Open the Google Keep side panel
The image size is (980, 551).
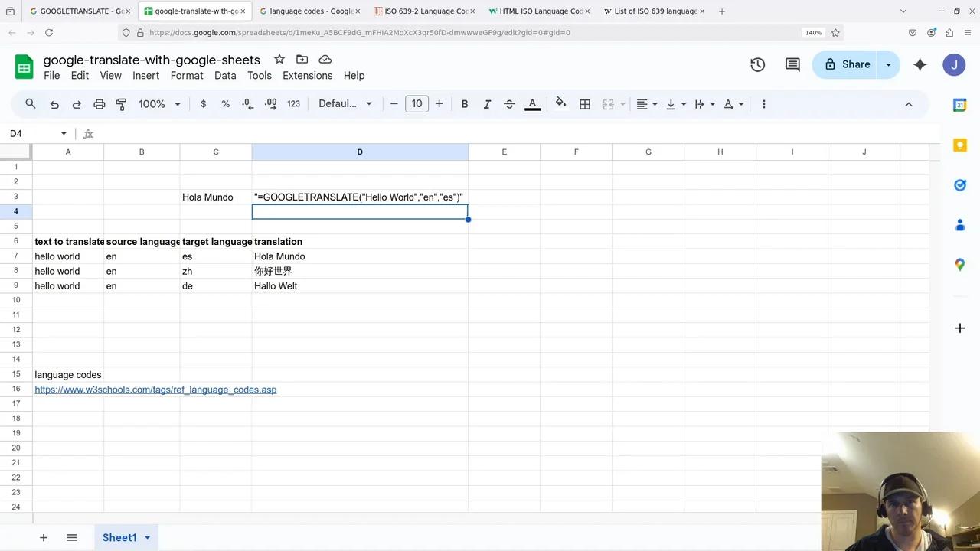[959, 145]
